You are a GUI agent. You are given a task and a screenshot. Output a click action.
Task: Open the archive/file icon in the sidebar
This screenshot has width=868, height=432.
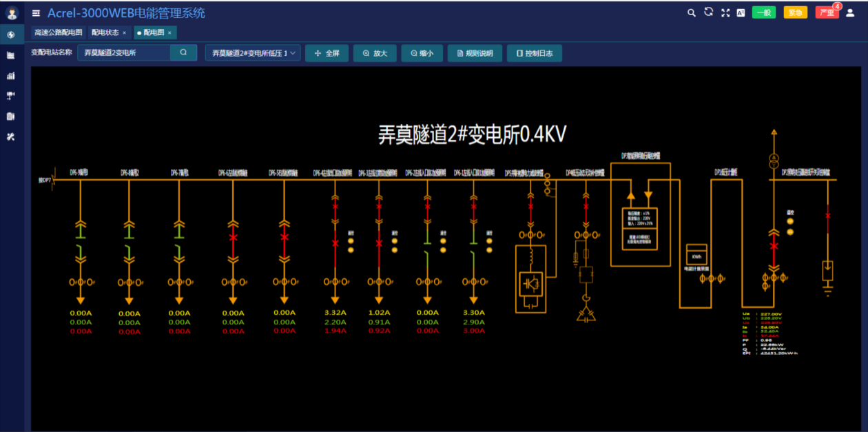(10, 54)
